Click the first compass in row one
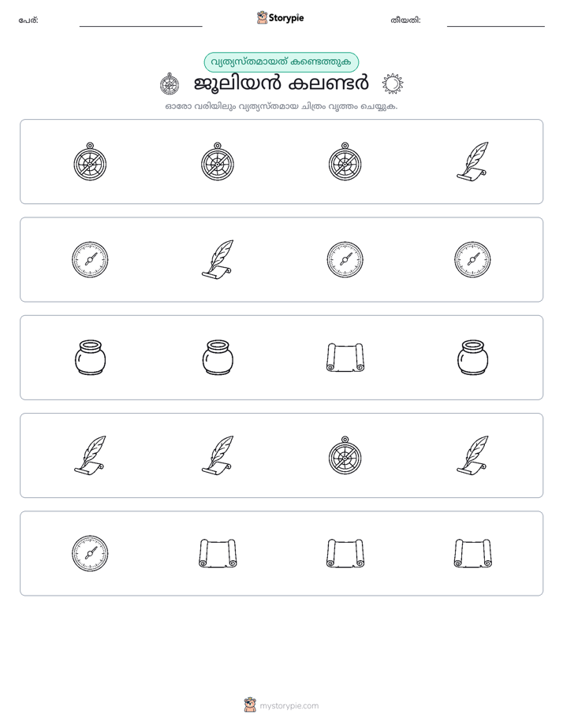Viewport: 563px width, 728px height. pos(90,162)
